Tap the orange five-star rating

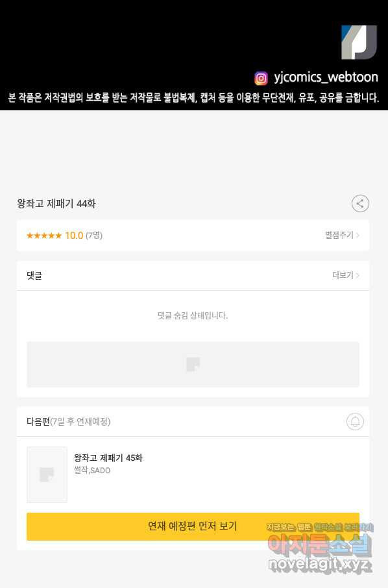pyautogui.click(x=44, y=236)
